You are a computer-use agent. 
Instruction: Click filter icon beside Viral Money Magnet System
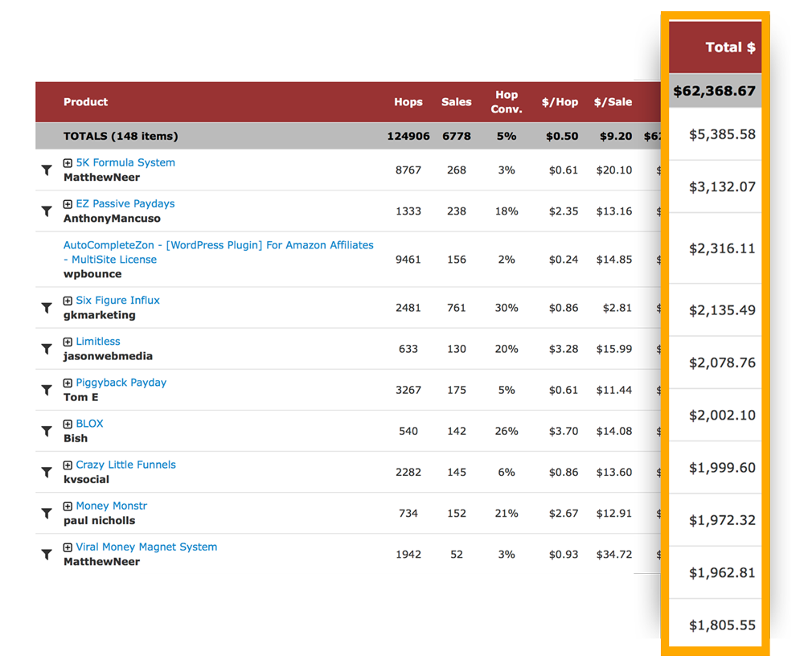tap(47, 555)
